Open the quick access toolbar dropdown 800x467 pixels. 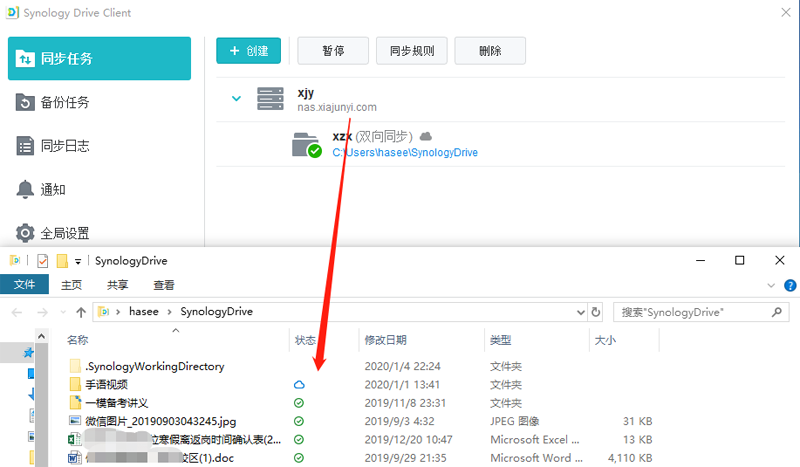click(78, 261)
